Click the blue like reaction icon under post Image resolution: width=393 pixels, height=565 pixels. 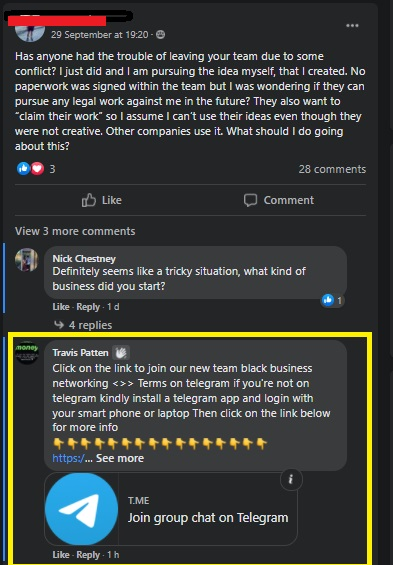point(23,168)
